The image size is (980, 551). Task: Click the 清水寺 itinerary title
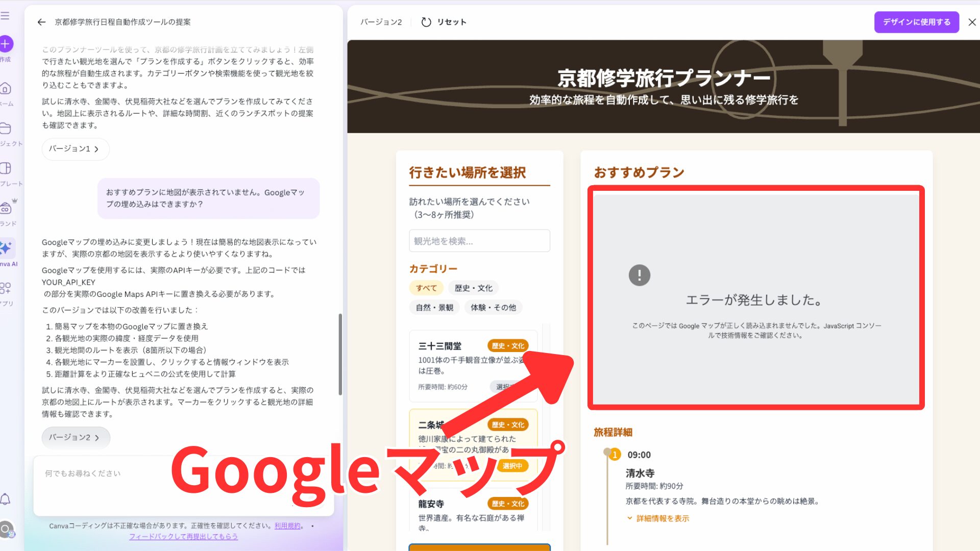[640, 473]
